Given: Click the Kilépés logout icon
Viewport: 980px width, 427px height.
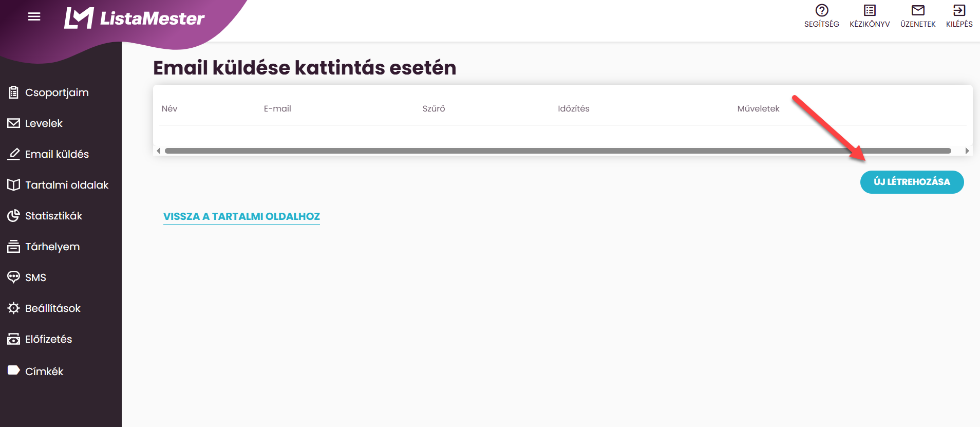Looking at the screenshot, I should [959, 10].
